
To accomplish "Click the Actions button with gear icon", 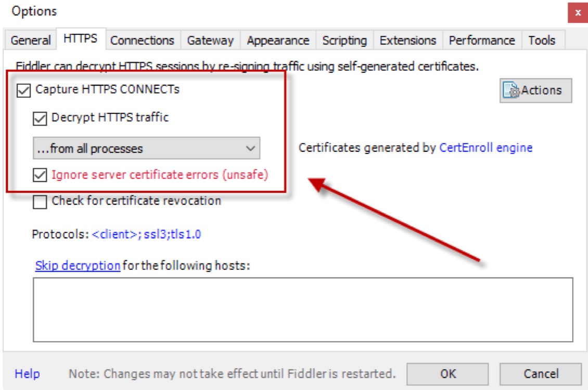I will pos(535,90).
